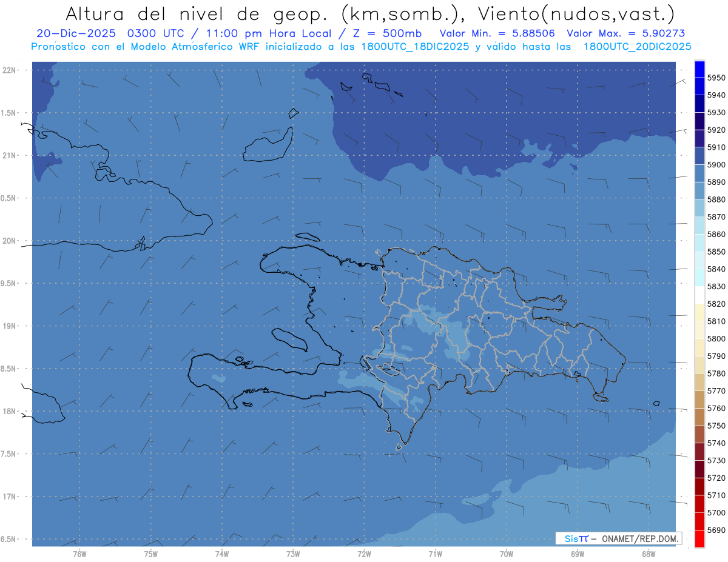This screenshot has height=562, width=728.
Task: Click the '22N' latitude label
Action: pyautogui.click(x=8, y=70)
